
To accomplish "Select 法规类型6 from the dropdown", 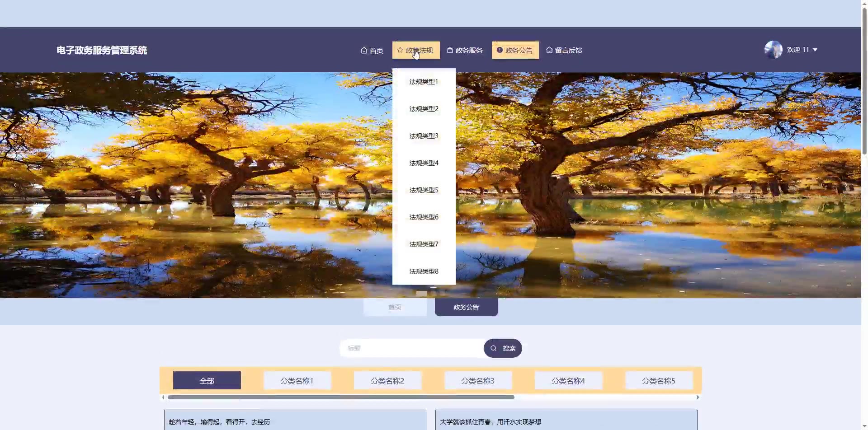I will click(424, 217).
